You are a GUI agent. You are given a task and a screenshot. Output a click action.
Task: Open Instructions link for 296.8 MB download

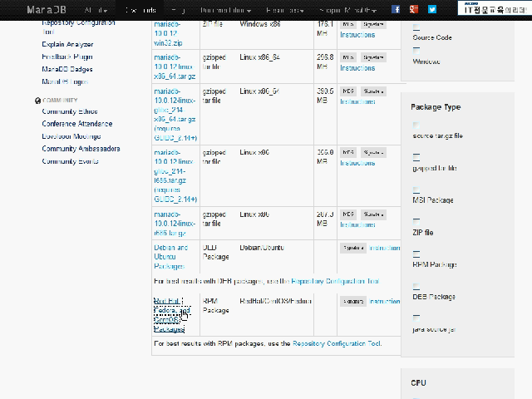(357, 68)
